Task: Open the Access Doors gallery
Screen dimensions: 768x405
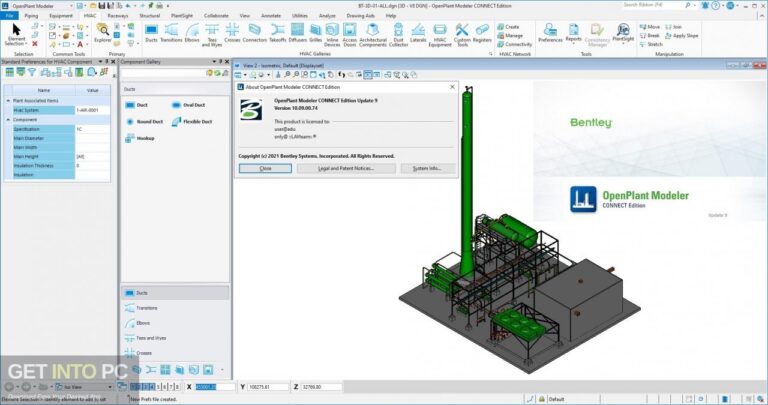Action: [350, 34]
